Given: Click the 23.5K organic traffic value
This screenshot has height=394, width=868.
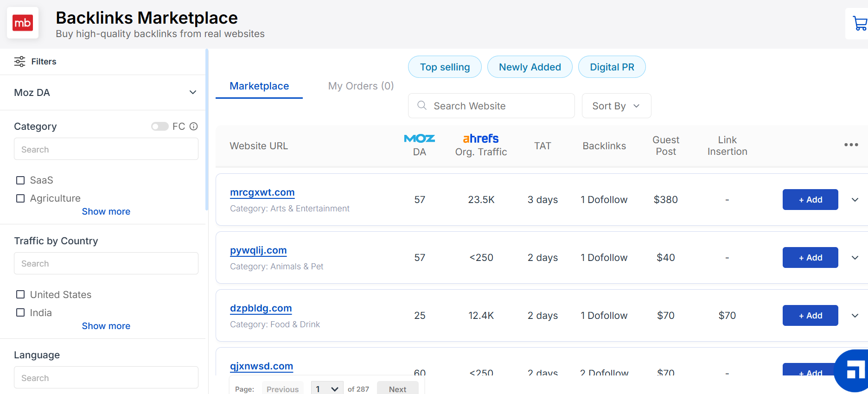Looking at the screenshot, I should (x=481, y=200).
